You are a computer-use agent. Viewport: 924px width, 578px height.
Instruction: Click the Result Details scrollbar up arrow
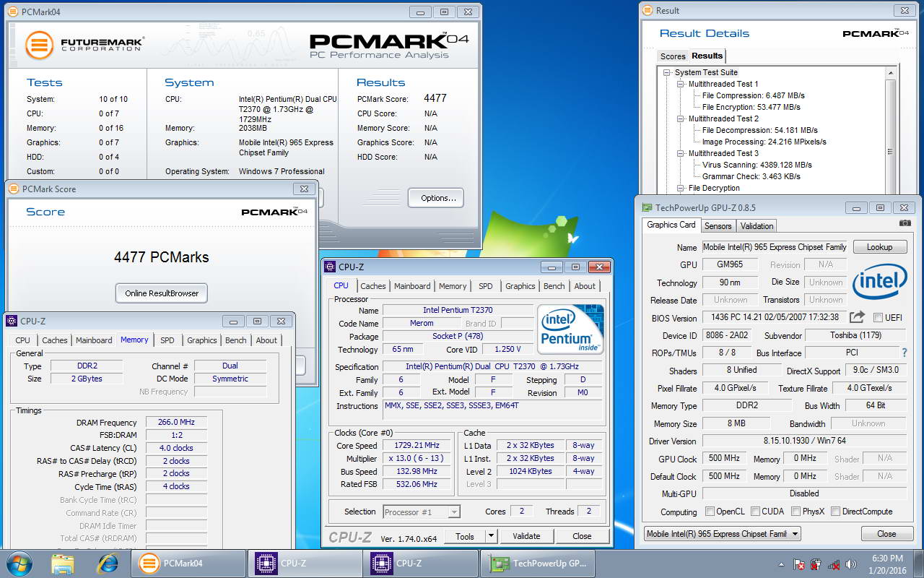click(891, 73)
